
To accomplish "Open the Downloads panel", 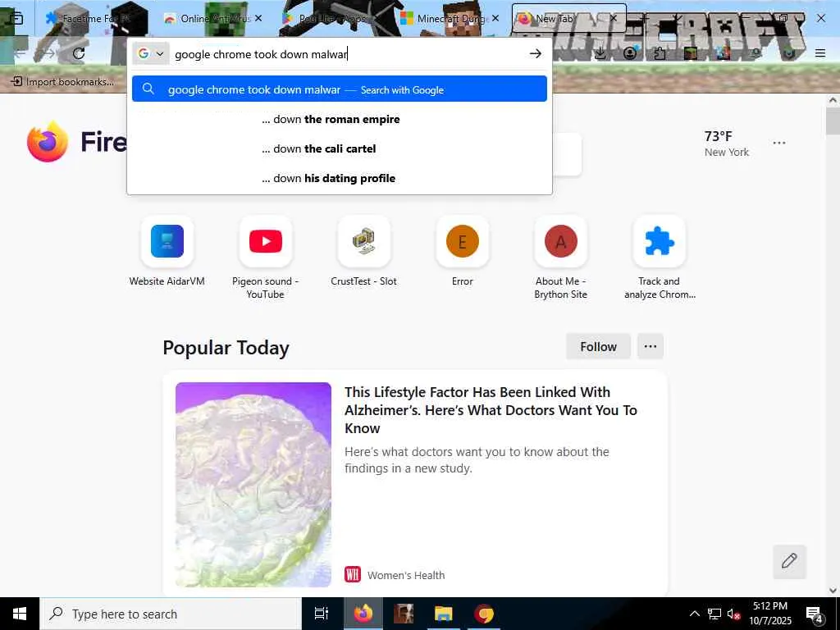I will tap(600, 53).
